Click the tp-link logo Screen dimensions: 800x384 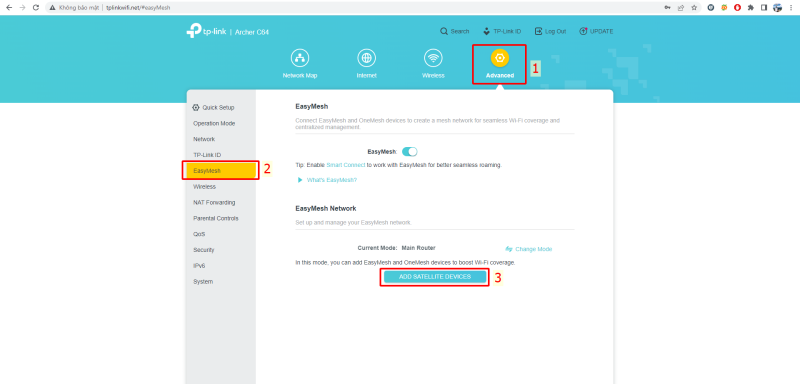coord(206,31)
